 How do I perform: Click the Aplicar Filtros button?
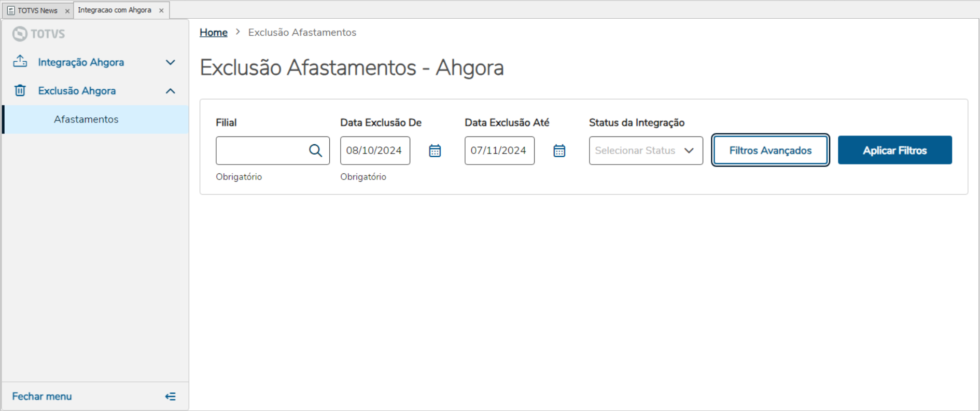click(x=894, y=150)
